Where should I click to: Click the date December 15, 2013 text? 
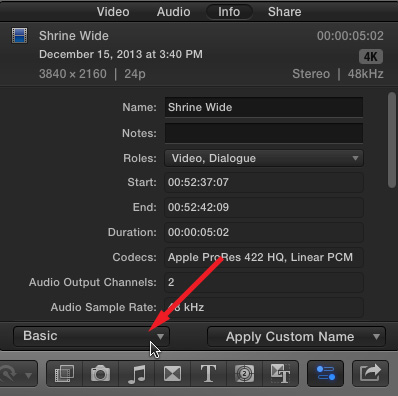pyautogui.click(x=121, y=54)
